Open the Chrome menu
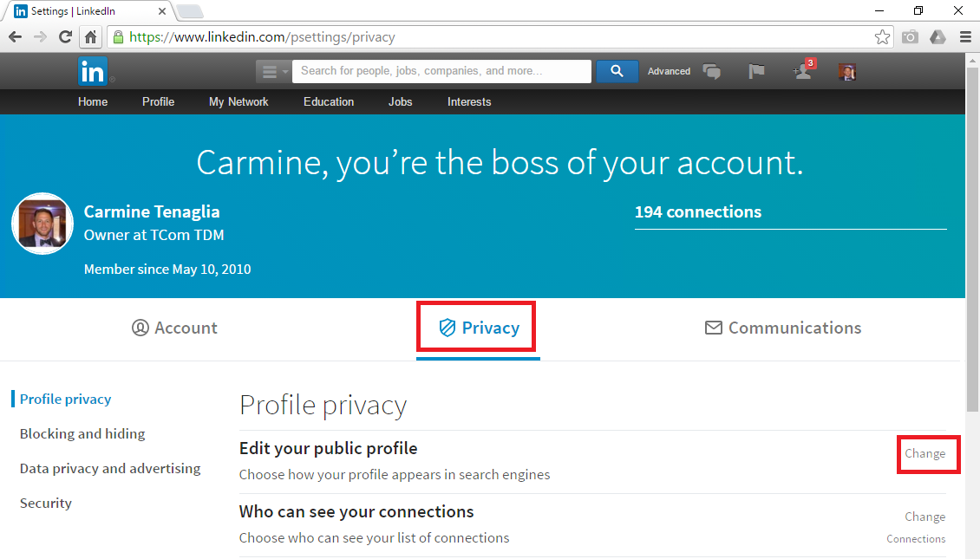 [965, 37]
